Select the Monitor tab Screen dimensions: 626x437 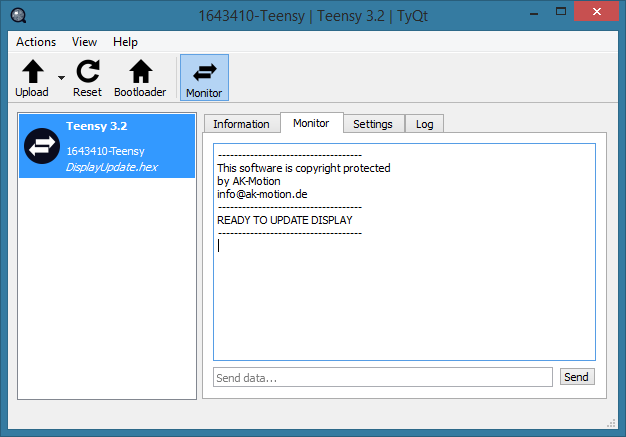coord(311,123)
